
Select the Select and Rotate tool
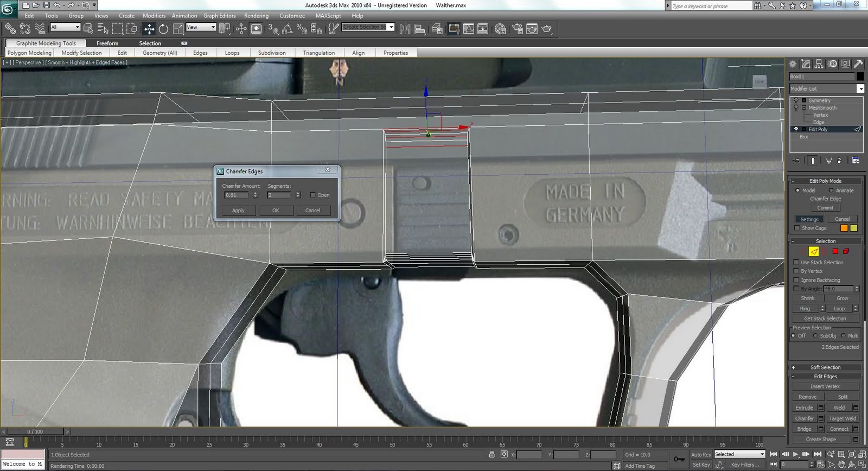[163, 29]
